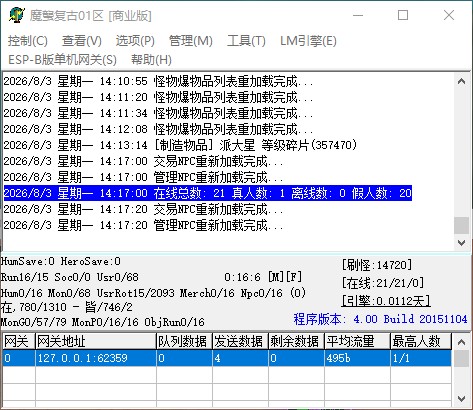
Task: Click log pane scroll-down arrow
Action: (x=462, y=243)
